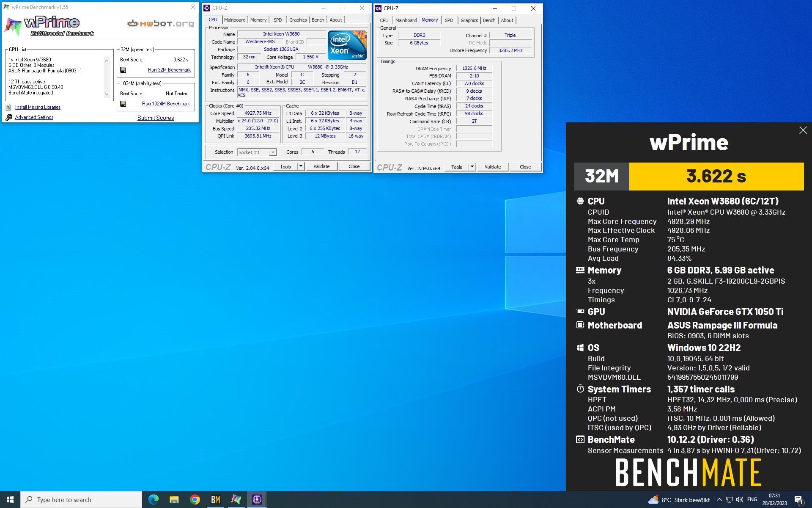The image size is (812, 508).
Task: Click Tools button in left CPU-Z window
Action: [x=285, y=166]
